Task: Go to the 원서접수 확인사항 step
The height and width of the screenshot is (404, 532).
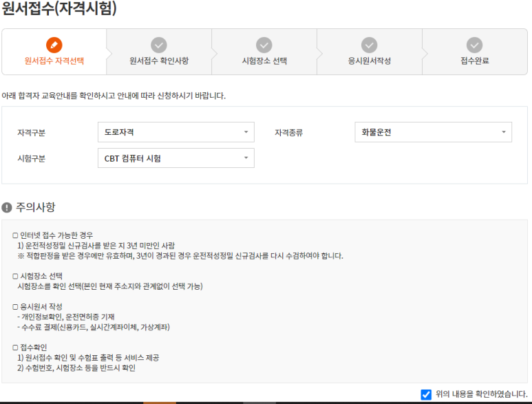Action: coord(159,52)
